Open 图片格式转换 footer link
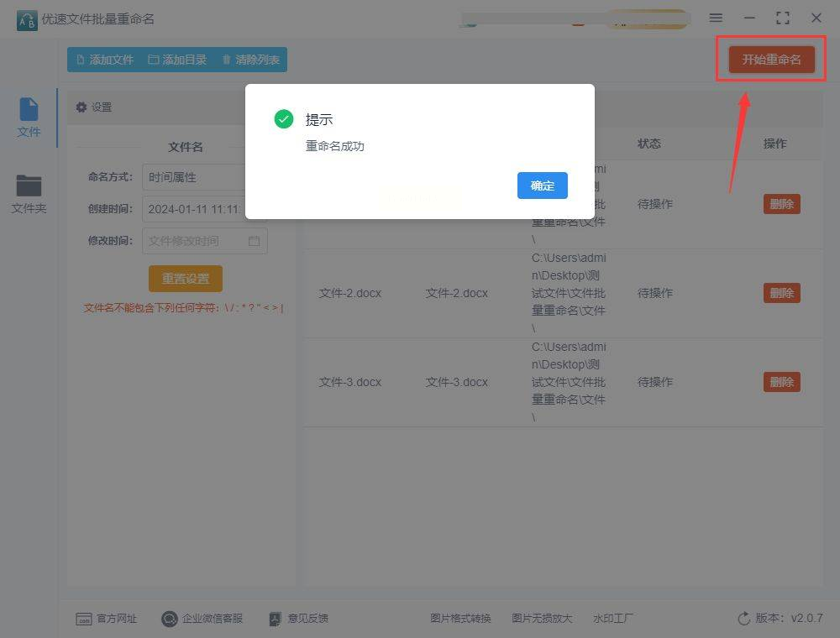Image resolution: width=840 pixels, height=638 pixels. click(460, 619)
